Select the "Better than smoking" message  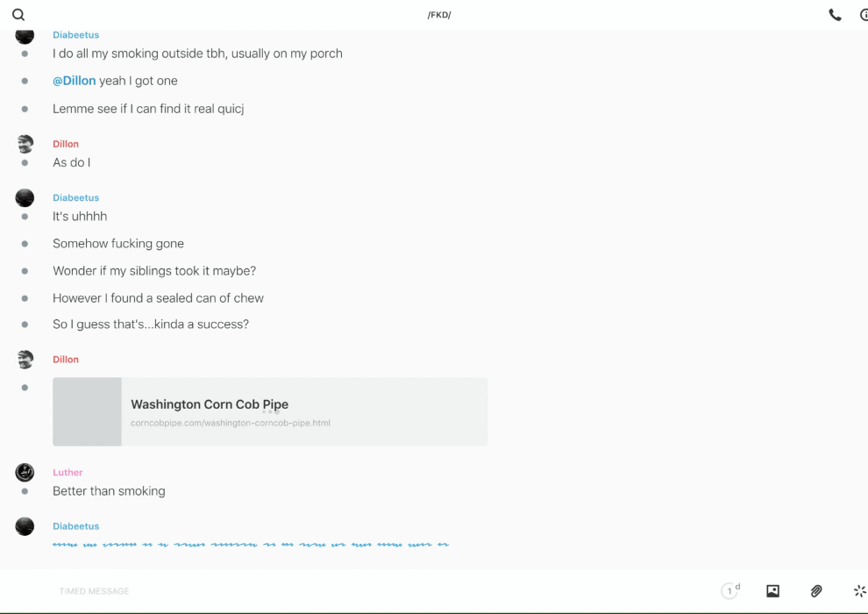pos(109,491)
